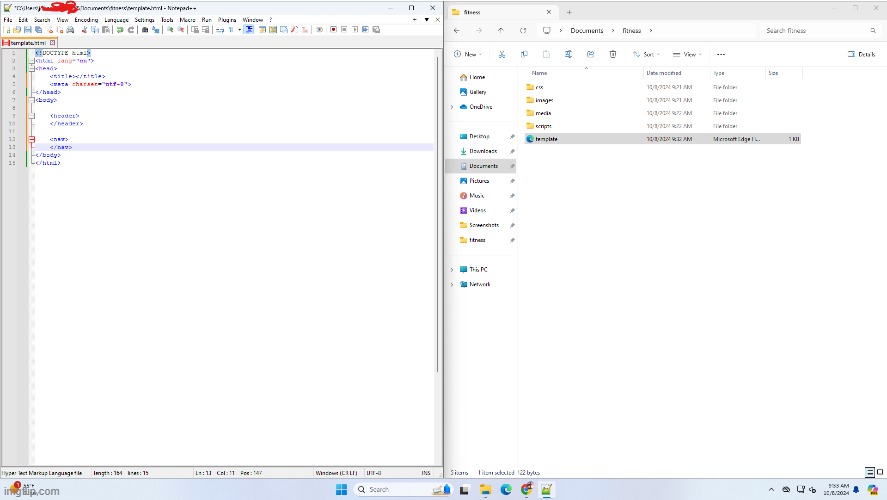This screenshot has height=500, width=887.
Task: Click the New file icon in Notepad++ toolbar
Action: (x=7, y=29)
